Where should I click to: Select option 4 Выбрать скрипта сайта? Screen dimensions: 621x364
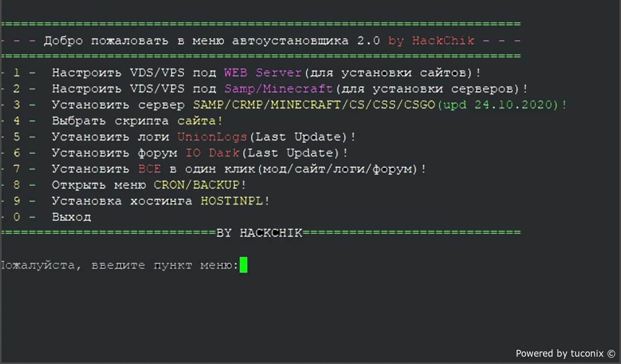tap(112, 121)
